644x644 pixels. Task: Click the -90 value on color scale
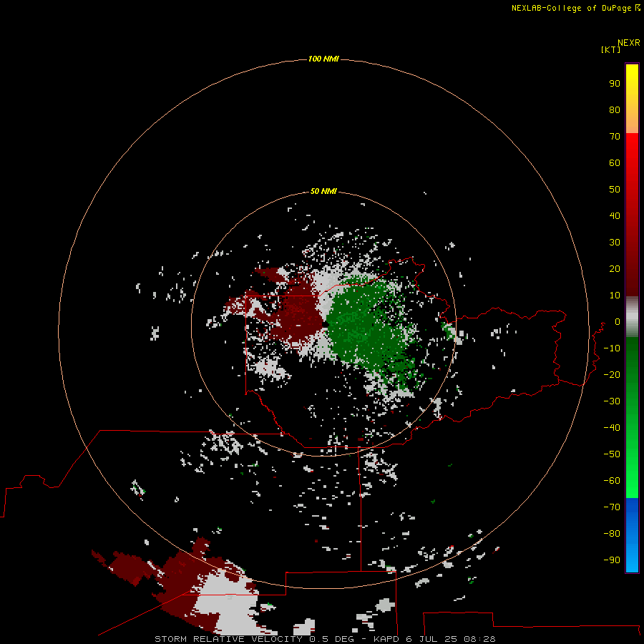[612, 560]
